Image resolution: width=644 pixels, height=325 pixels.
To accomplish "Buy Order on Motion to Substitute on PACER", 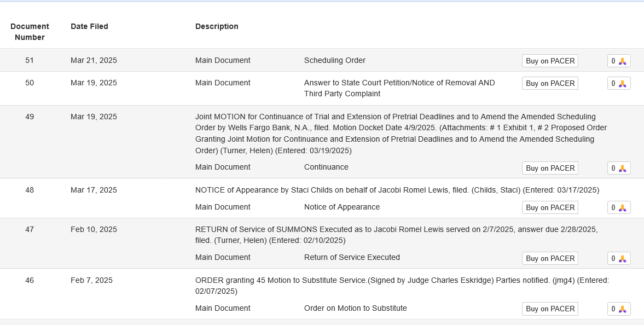I will click(x=550, y=309).
